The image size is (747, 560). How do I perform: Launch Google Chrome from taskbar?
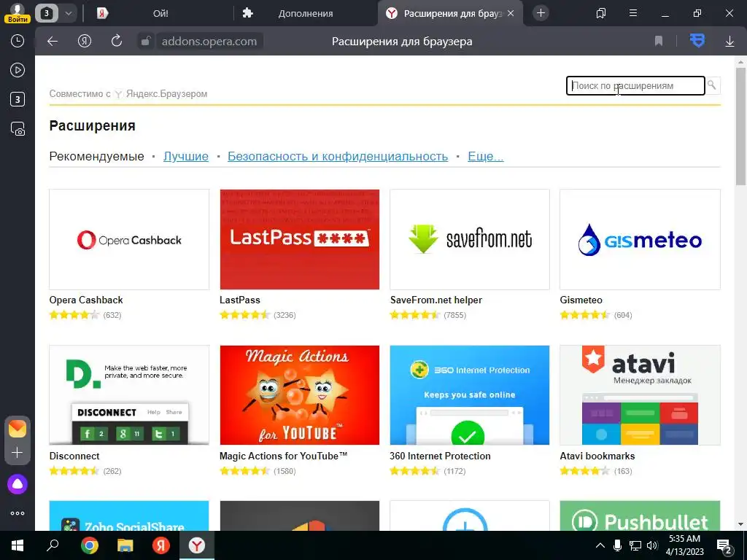point(89,545)
